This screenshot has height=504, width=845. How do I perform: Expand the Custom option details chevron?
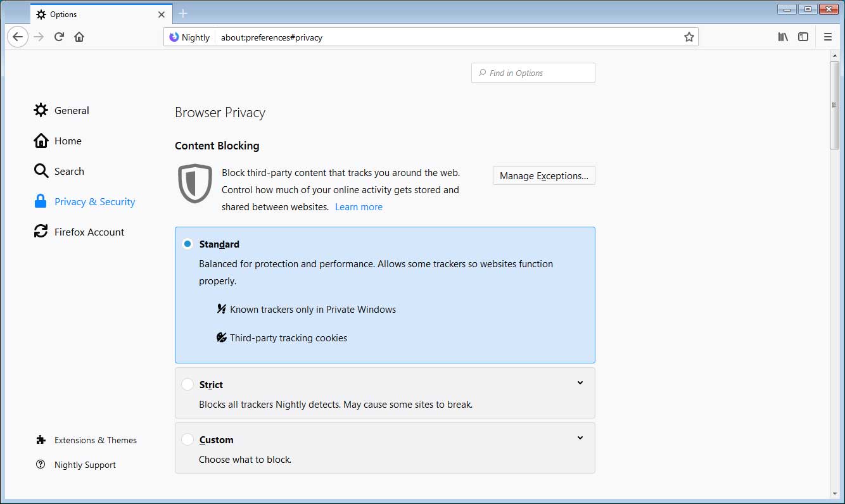pos(580,438)
